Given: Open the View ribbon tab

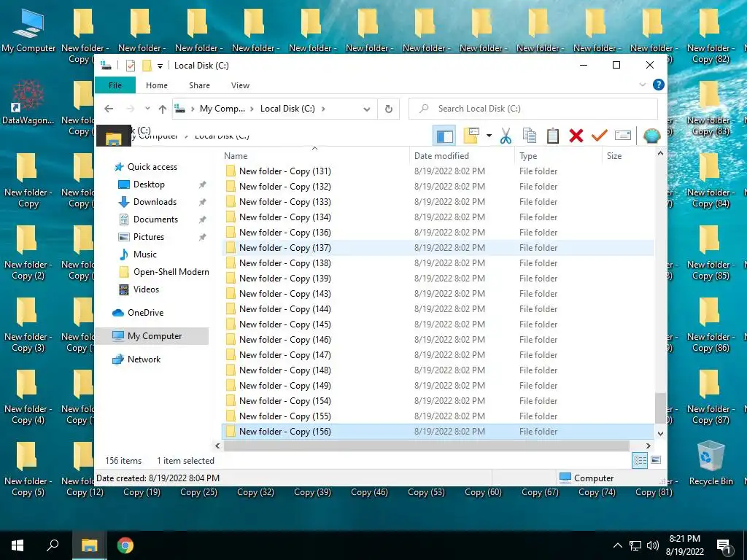Looking at the screenshot, I should tap(240, 85).
